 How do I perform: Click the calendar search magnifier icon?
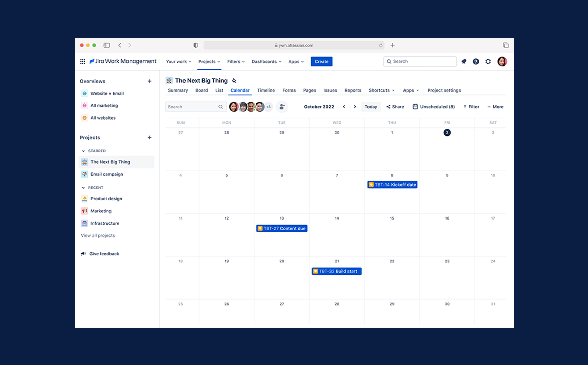point(221,107)
